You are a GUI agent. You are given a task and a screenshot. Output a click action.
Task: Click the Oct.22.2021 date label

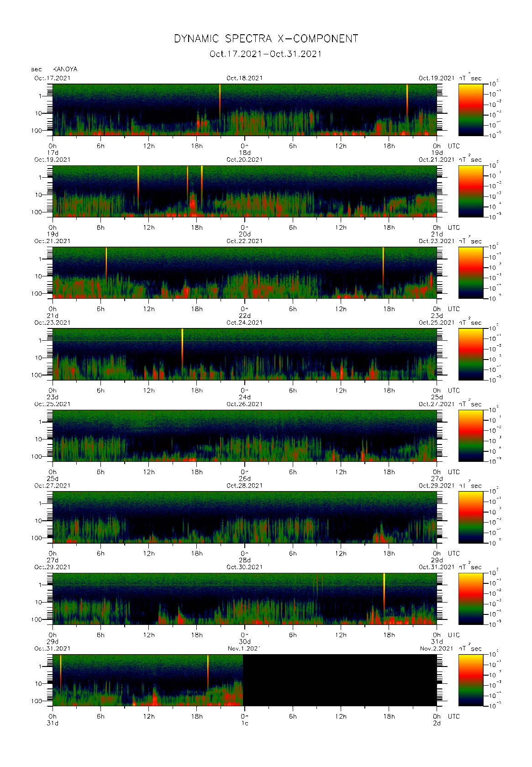[245, 241]
